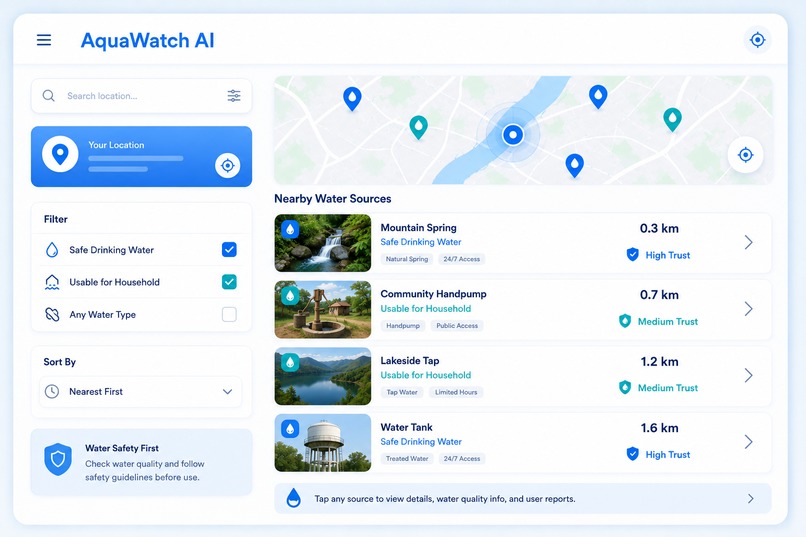Click the clock icon in Sort By
The image size is (806, 537).
click(51, 392)
